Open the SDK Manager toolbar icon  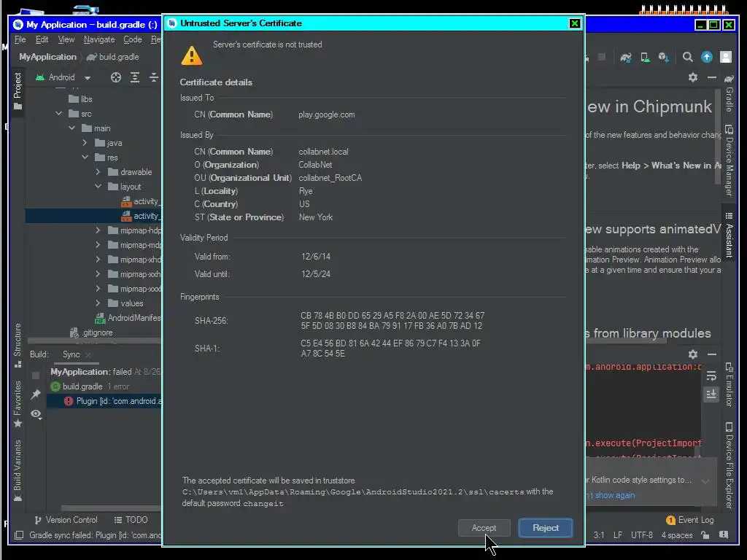[664, 58]
